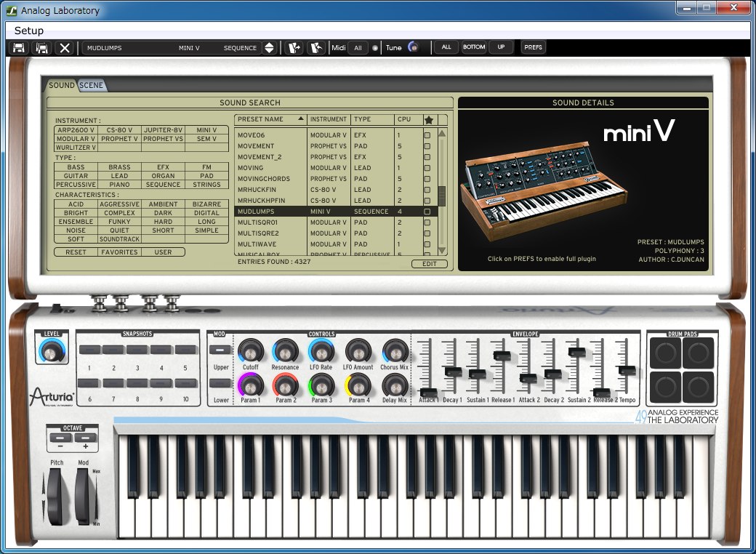Viewport: 756px width, 554px height.
Task: Open the Midi channel All dropdown
Action: pos(358,48)
